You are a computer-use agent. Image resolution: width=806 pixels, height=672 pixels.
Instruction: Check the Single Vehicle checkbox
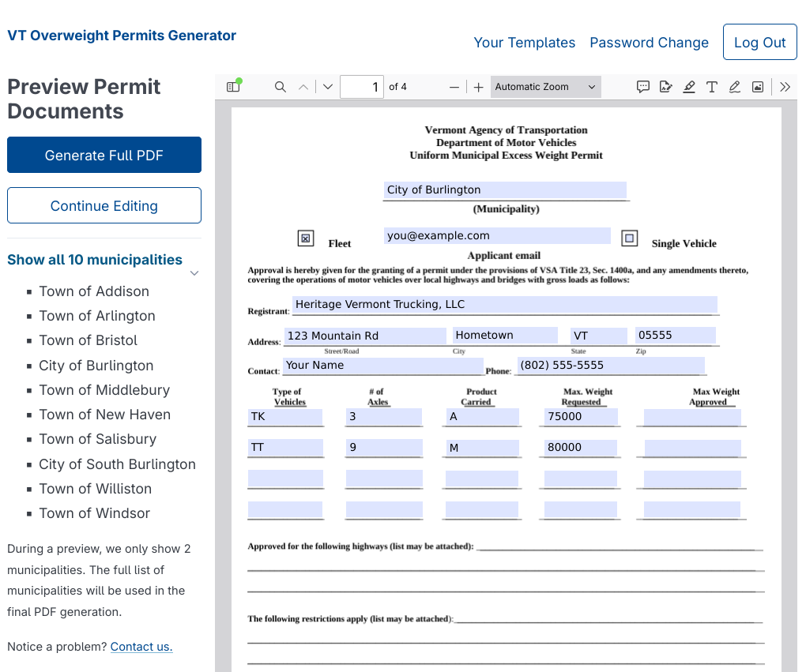coord(629,238)
